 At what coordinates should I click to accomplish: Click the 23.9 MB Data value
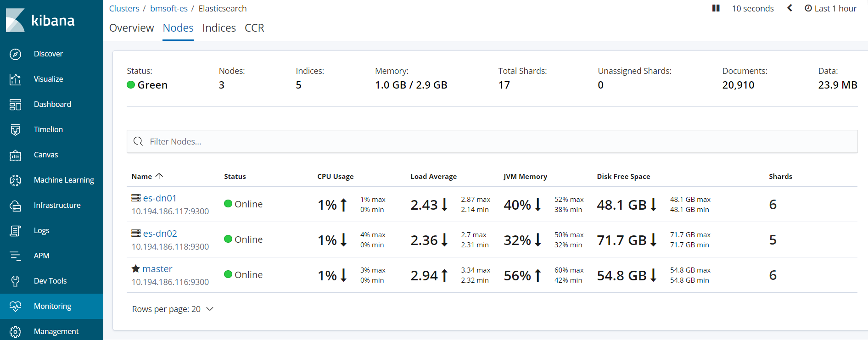838,85
